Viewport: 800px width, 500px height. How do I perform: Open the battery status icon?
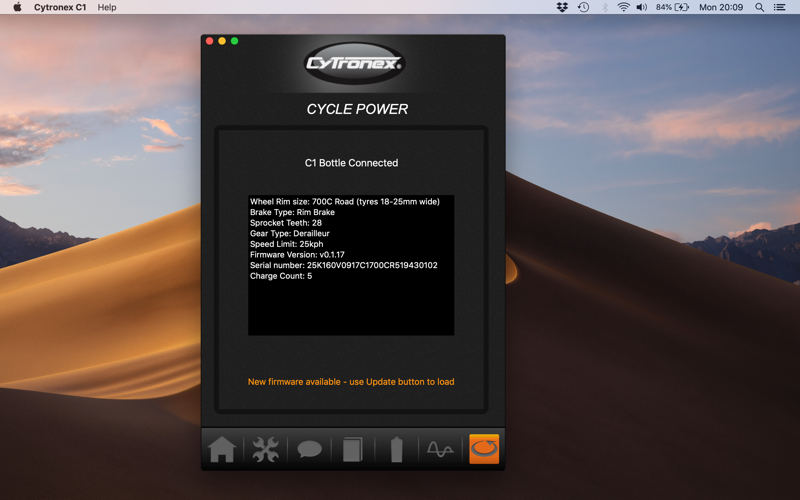point(396,449)
